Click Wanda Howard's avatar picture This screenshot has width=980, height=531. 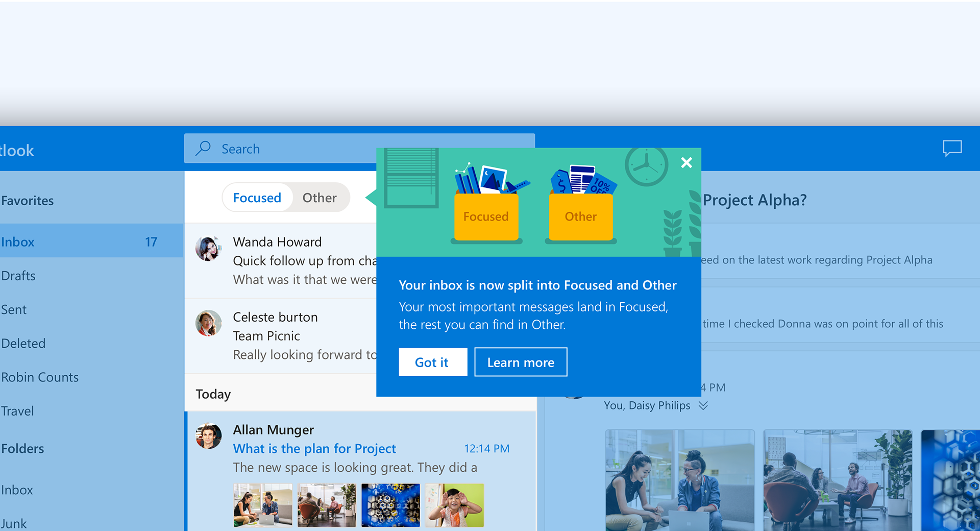click(208, 249)
